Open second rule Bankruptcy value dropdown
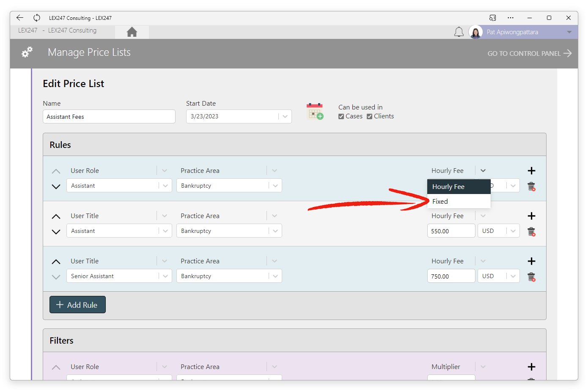Screen dimensions: 588x391 tap(275, 231)
